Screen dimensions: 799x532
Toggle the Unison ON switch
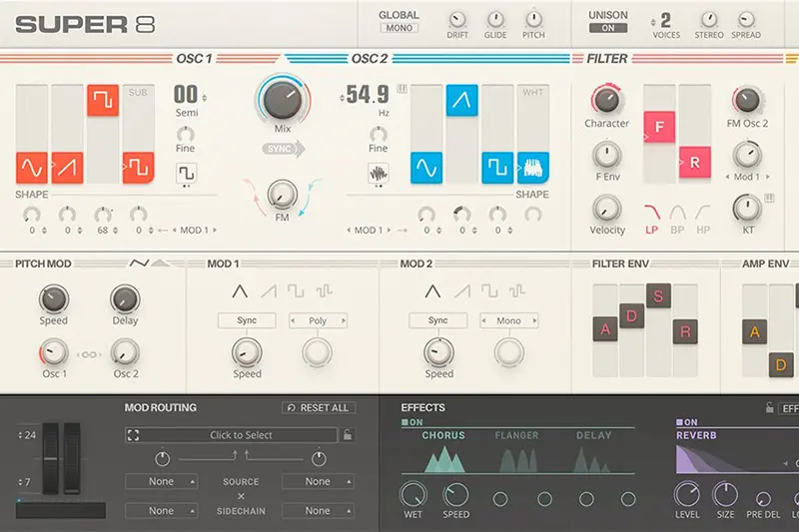click(x=608, y=28)
